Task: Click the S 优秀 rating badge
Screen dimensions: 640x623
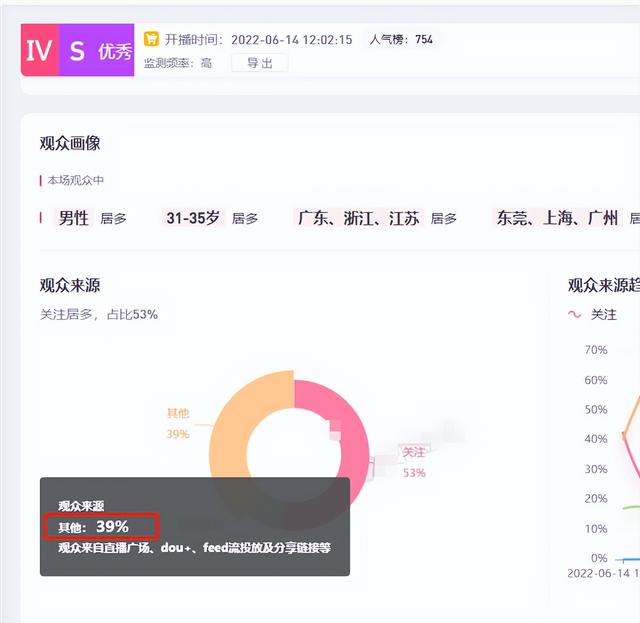Action: [97, 50]
